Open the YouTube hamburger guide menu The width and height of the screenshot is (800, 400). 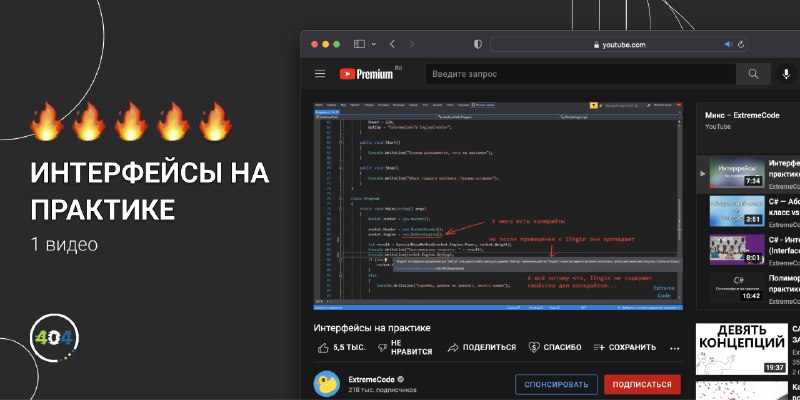click(x=320, y=74)
